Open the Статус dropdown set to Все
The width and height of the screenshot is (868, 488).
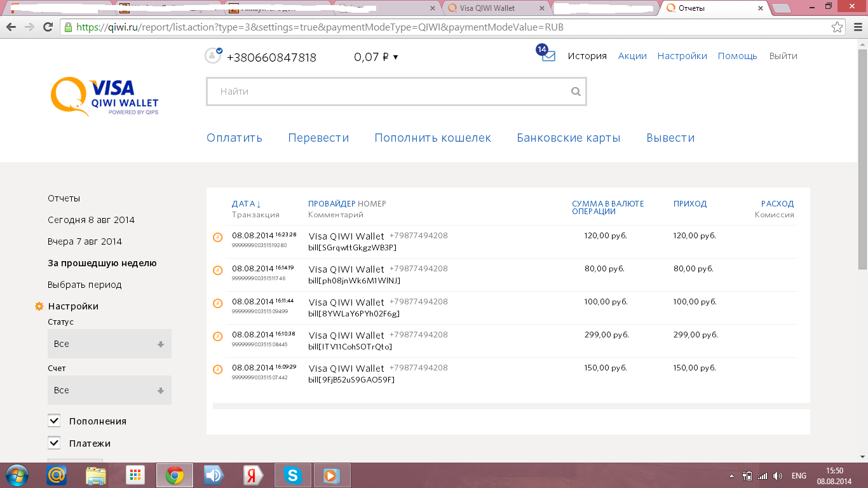click(109, 344)
